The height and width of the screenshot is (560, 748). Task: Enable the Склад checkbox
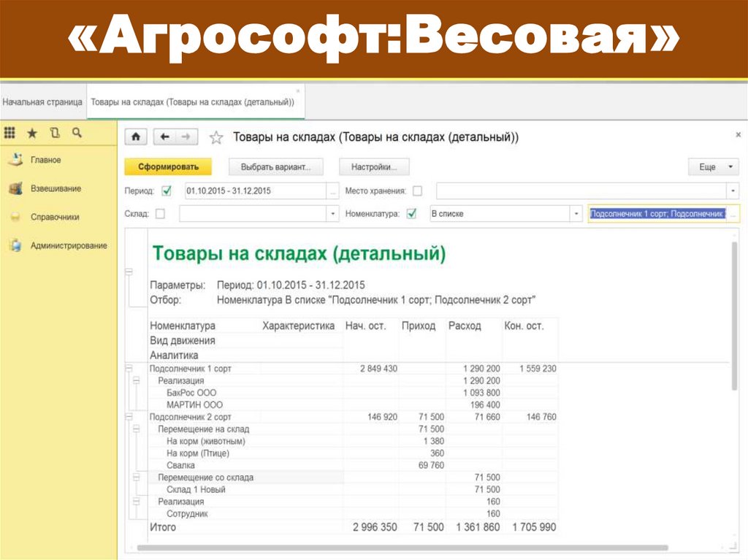pyautogui.click(x=160, y=214)
